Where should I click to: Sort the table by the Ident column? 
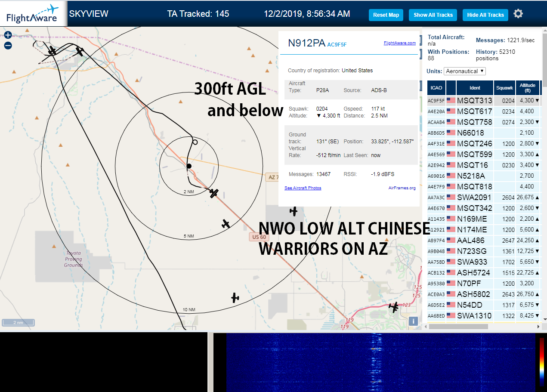(475, 88)
